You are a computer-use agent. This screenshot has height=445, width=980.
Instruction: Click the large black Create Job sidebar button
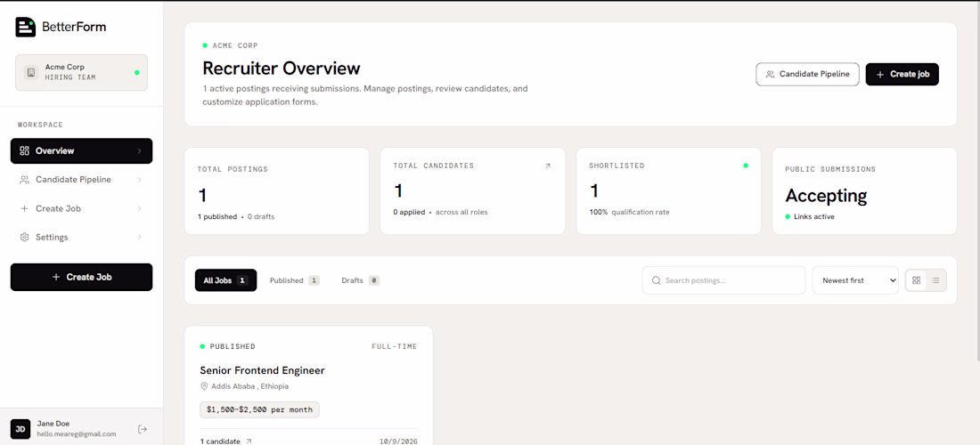coord(81,277)
